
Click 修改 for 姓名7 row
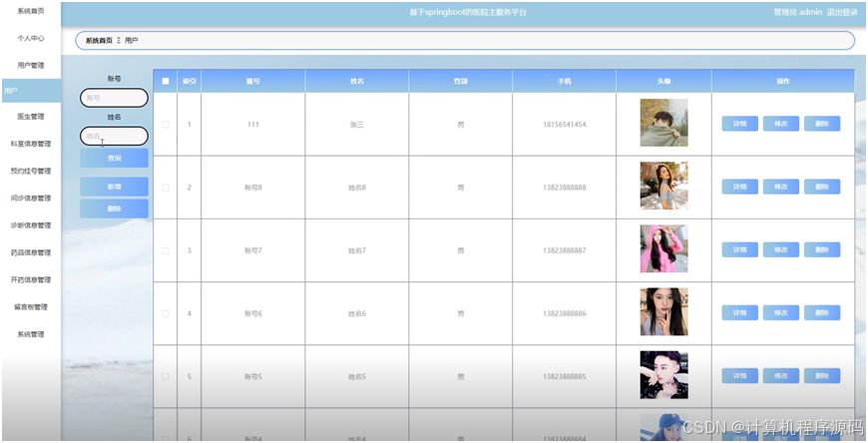780,249
